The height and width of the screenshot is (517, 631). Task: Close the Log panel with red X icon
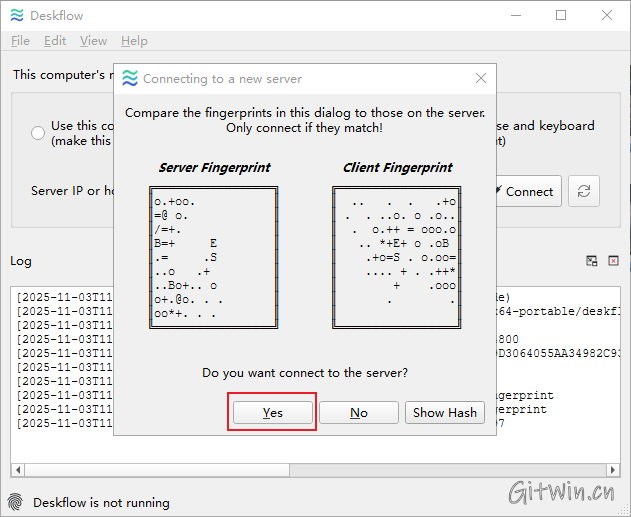coord(613,261)
